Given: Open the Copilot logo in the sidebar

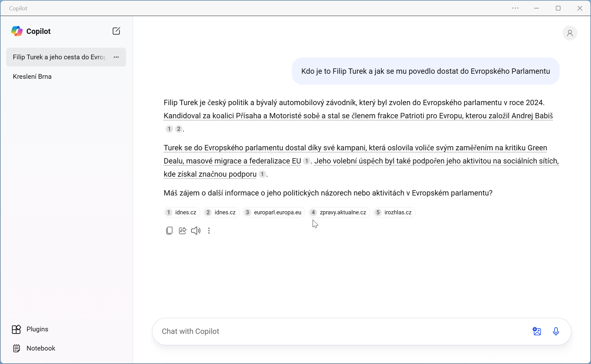Looking at the screenshot, I should pyautogui.click(x=17, y=31).
